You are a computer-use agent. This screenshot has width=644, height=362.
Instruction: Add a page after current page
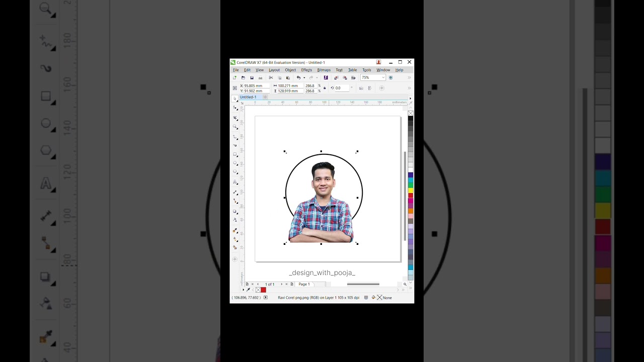[x=292, y=284]
